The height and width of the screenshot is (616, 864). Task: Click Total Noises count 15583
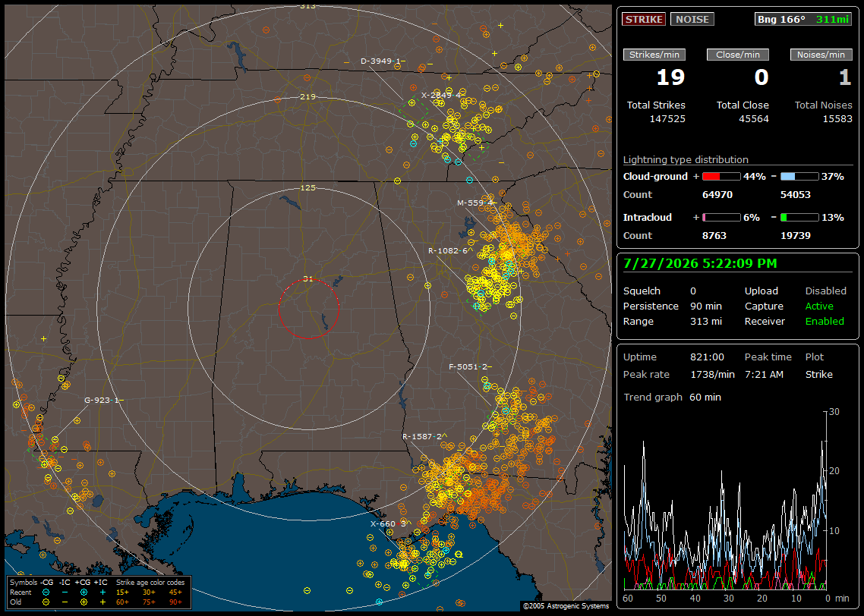[837, 119]
